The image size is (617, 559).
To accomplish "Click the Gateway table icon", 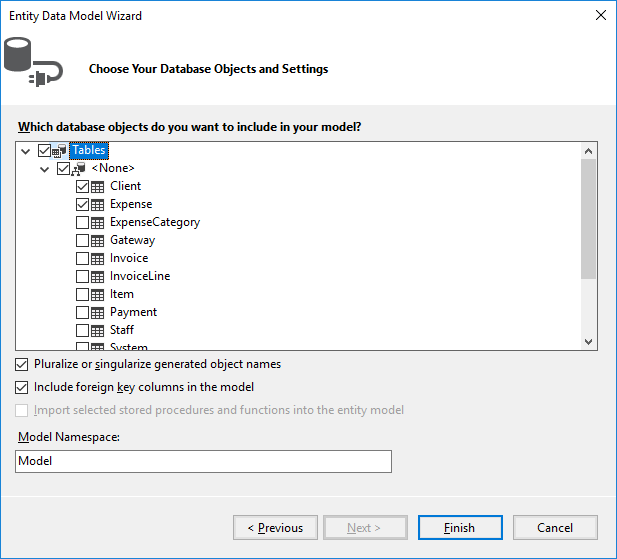I will tap(98, 240).
